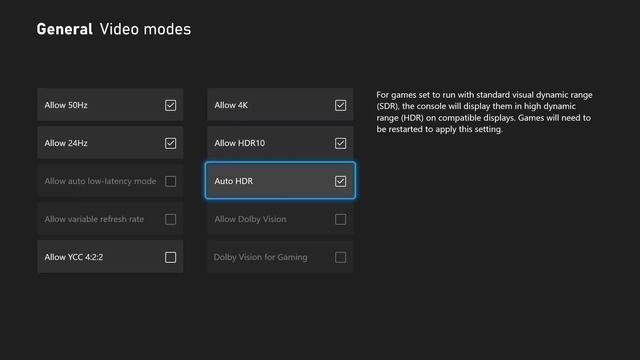
Task: Check the Allow YCC 4:2:2 box
Action: (170, 257)
